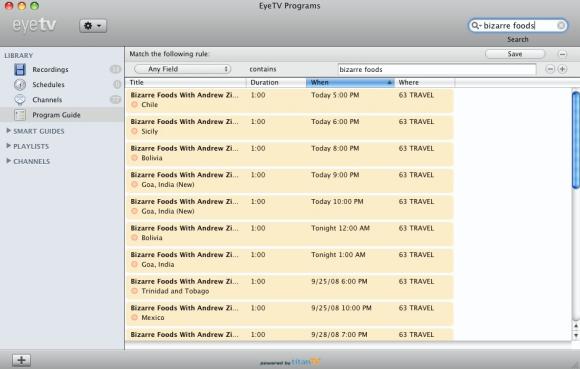Click the Recordings count badge

click(x=115, y=69)
